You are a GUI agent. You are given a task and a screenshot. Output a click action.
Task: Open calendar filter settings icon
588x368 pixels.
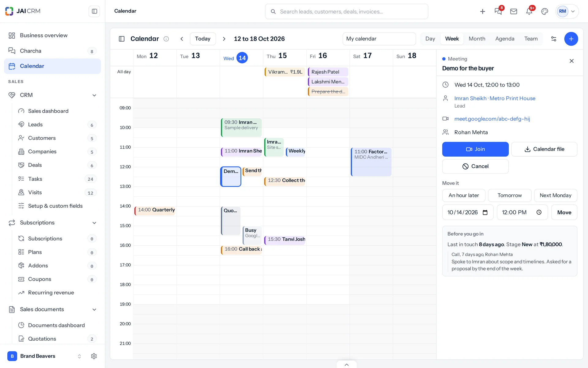click(x=554, y=39)
